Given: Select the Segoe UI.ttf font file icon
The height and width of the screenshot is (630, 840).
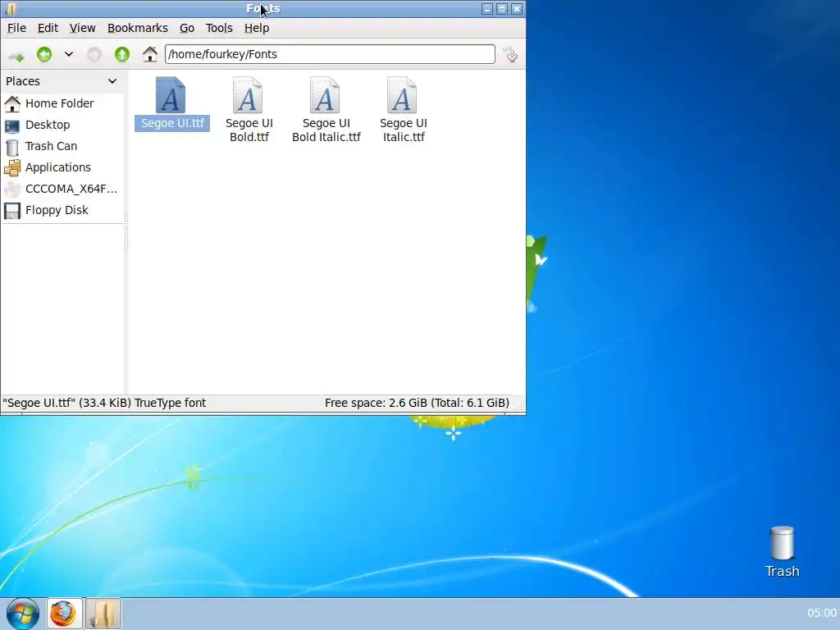Looking at the screenshot, I should [171, 95].
